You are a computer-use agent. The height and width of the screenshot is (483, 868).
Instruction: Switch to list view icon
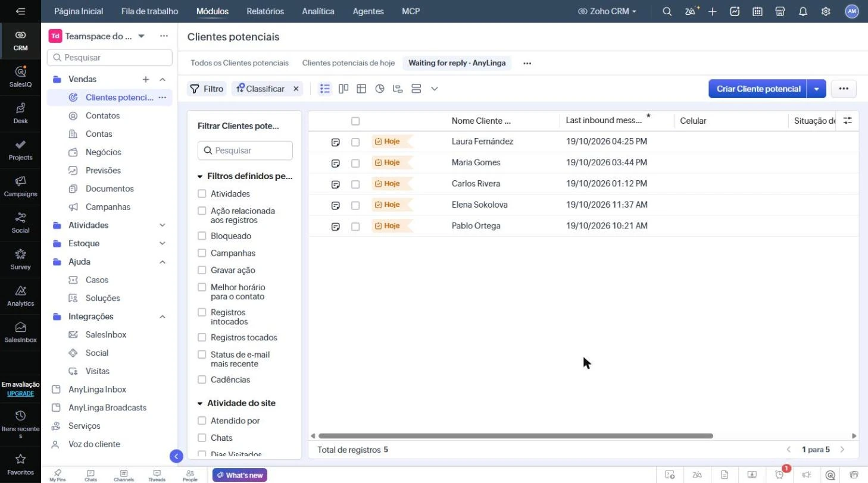coord(324,89)
